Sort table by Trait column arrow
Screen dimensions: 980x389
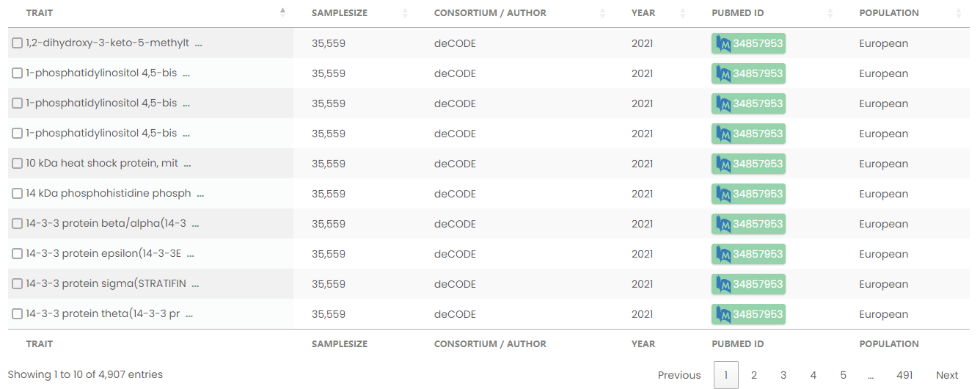(282, 12)
